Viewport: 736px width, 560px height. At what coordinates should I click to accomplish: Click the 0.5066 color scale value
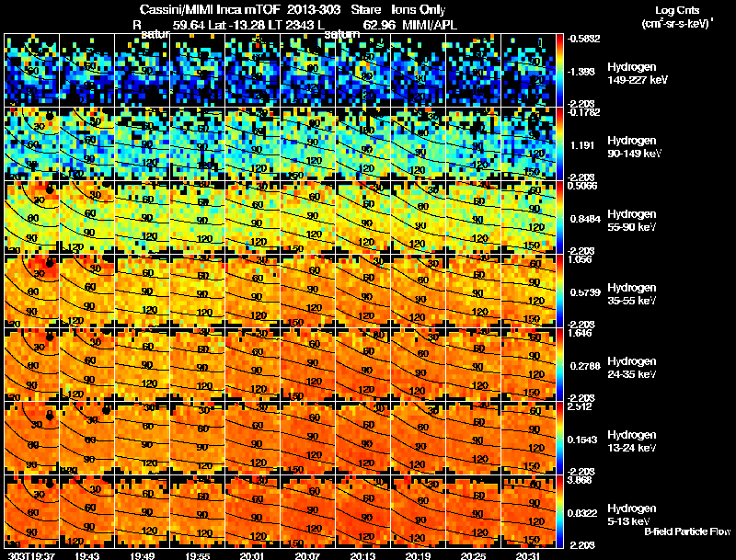(582, 186)
